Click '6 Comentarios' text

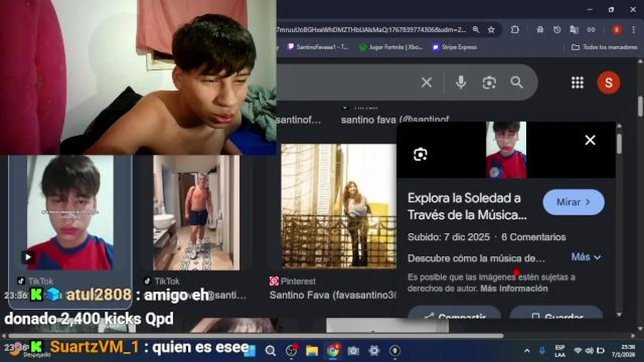[x=533, y=237]
